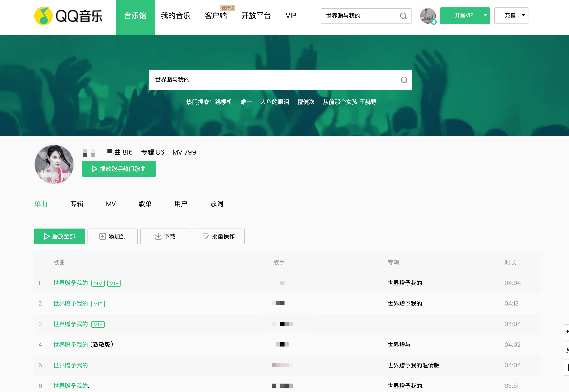The width and height of the screenshot is (569, 392).
Task: Click the VIP badge on song 2
Action: 98,304
